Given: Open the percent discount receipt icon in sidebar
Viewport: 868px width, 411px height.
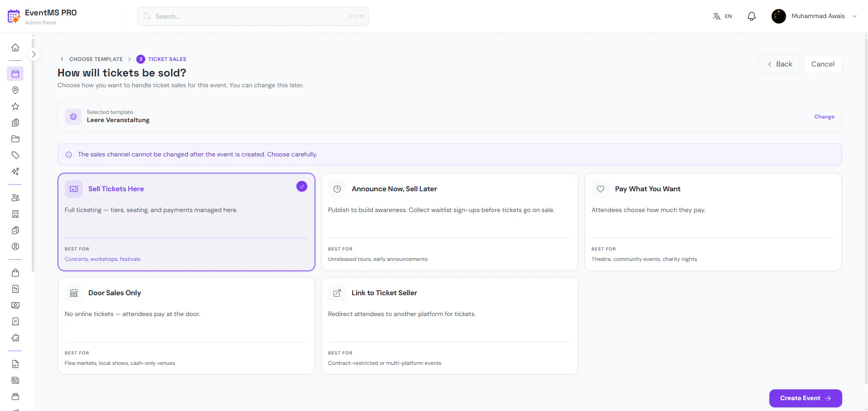Looking at the screenshot, I should pyautogui.click(x=15, y=321).
